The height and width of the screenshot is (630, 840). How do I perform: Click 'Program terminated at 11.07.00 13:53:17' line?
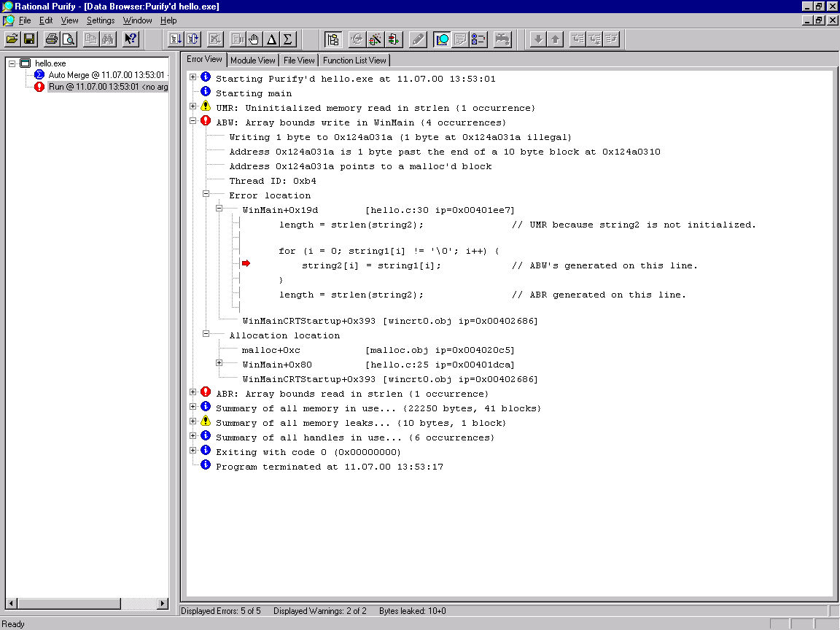tap(330, 467)
